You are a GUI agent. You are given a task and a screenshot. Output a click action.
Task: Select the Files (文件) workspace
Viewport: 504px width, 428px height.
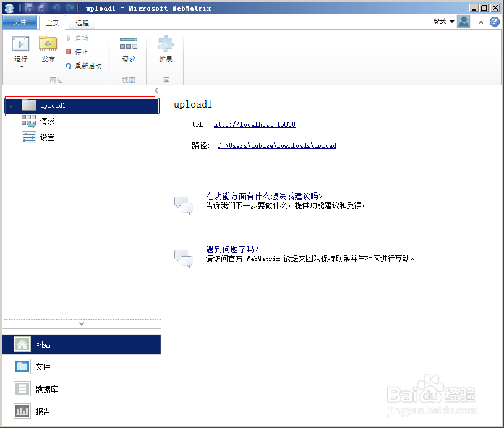click(82, 367)
